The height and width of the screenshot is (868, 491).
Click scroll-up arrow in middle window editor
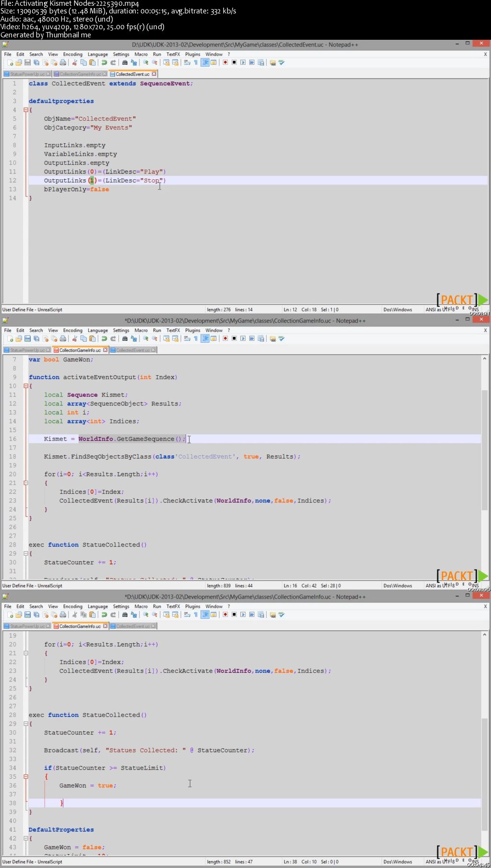click(x=484, y=359)
